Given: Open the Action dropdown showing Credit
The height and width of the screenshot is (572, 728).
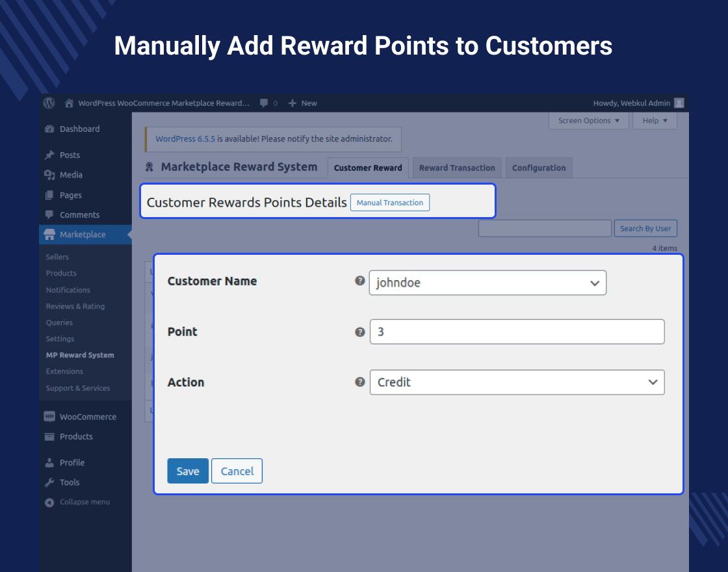Looking at the screenshot, I should [x=517, y=382].
